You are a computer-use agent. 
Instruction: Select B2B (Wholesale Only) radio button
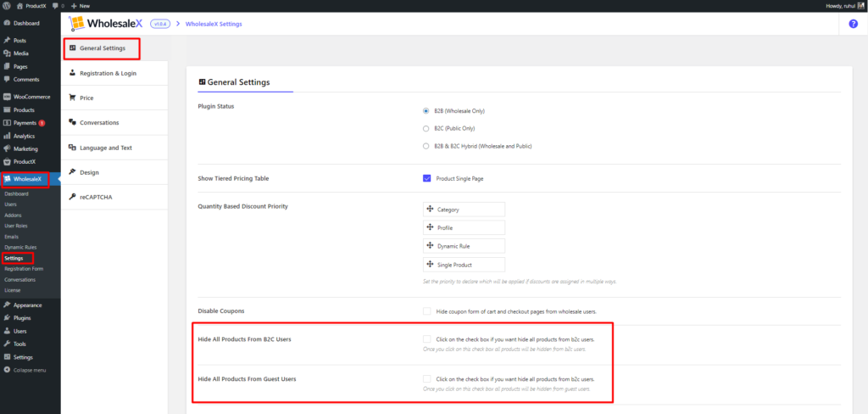(x=426, y=111)
